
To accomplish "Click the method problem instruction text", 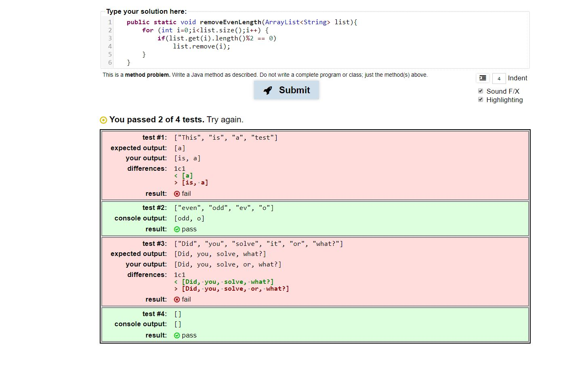I will coord(265,75).
